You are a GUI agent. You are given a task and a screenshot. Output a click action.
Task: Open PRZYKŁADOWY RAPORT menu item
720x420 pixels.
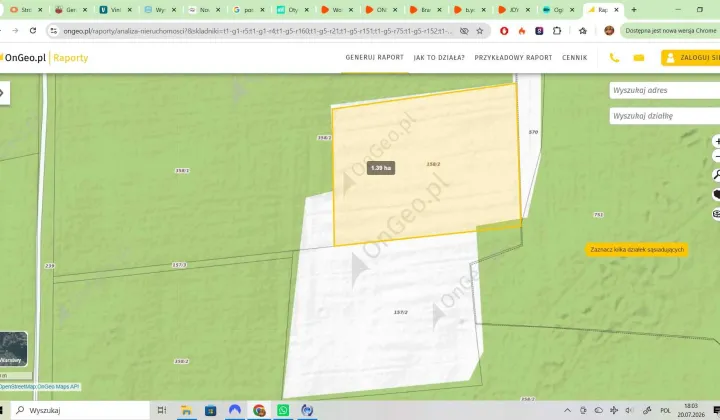pos(513,58)
